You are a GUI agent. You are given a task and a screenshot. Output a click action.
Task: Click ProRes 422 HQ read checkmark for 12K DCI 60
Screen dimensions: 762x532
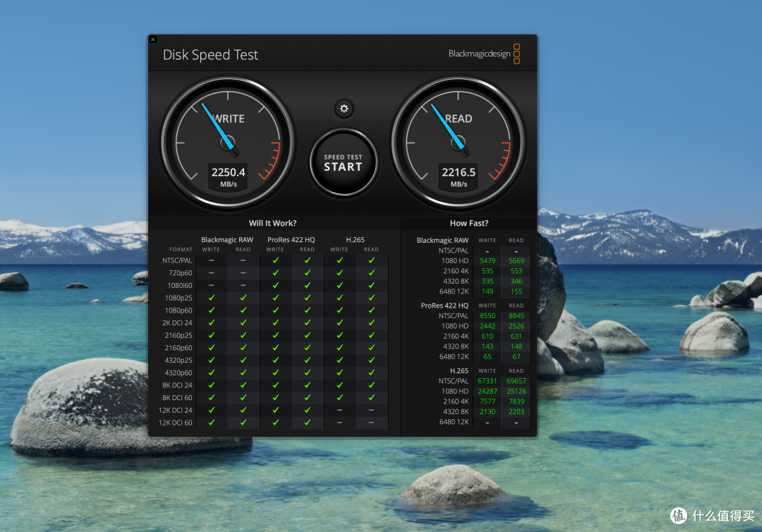tap(307, 423)
